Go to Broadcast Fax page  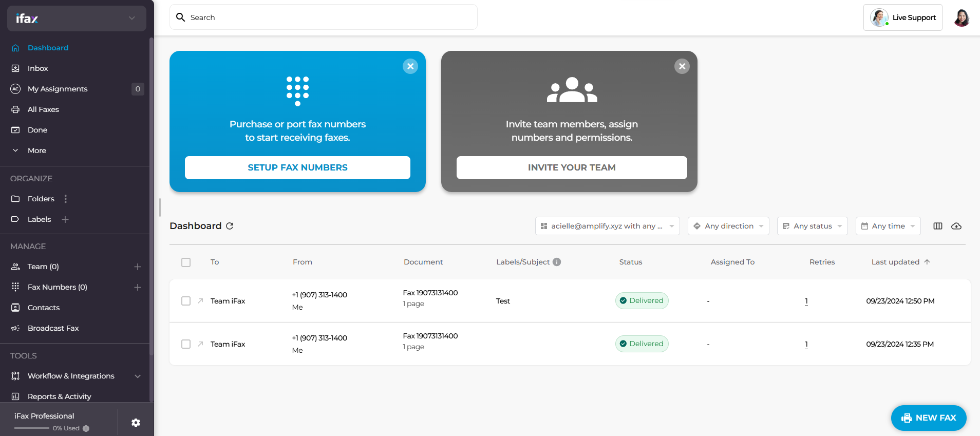click(53, 328)
